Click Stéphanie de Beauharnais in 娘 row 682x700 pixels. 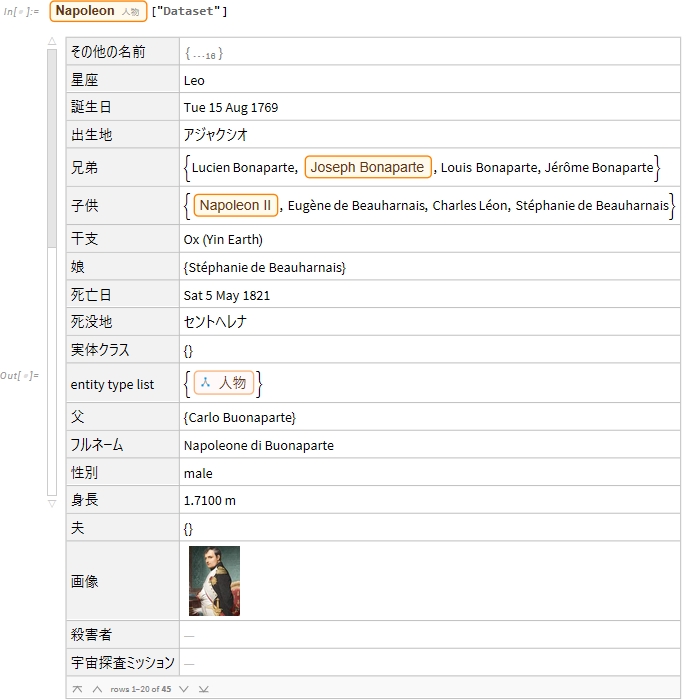pos(265,268)
